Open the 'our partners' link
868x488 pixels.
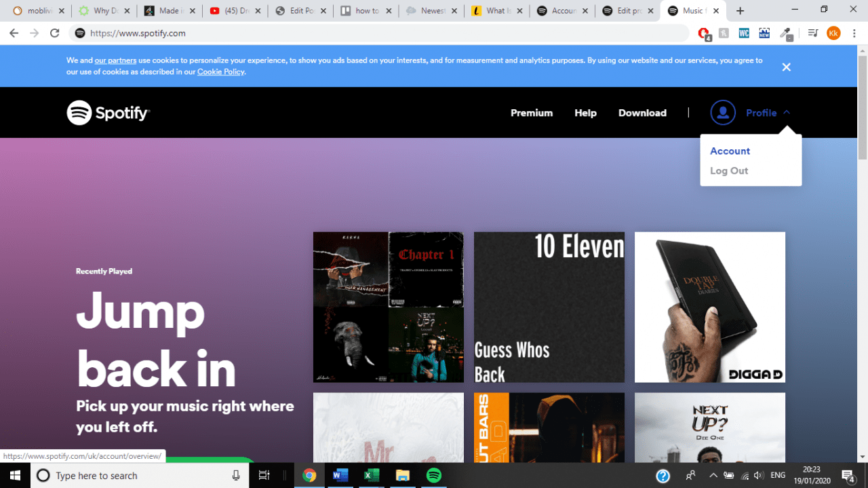[115, 60]
